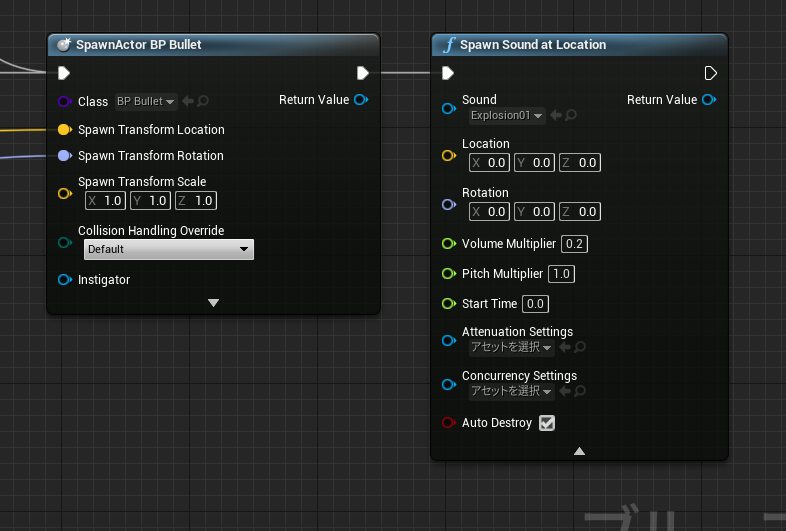Click Attenuation Settings pin
786x531 pixels.
click(x=449, y=340)
